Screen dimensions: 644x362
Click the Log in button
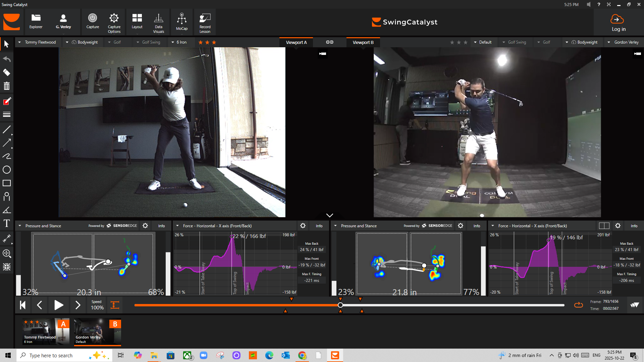[x=618, y=23]
